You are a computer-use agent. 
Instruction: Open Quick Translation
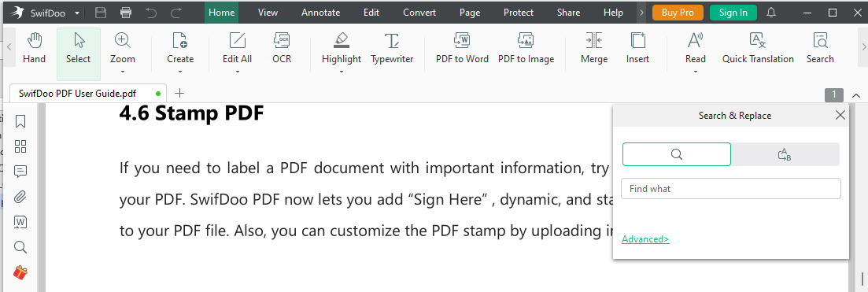pyautogui.click(x=758, y=48)
